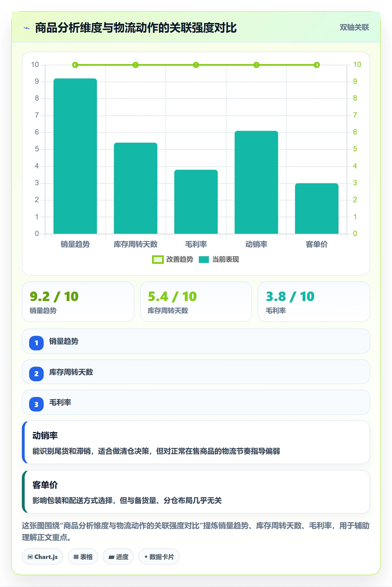The width and height of the screenshot is (392, 587).
Task: Click the square icon in Chart.js tag
Action: pyautogui.click(x=30, y=557)
